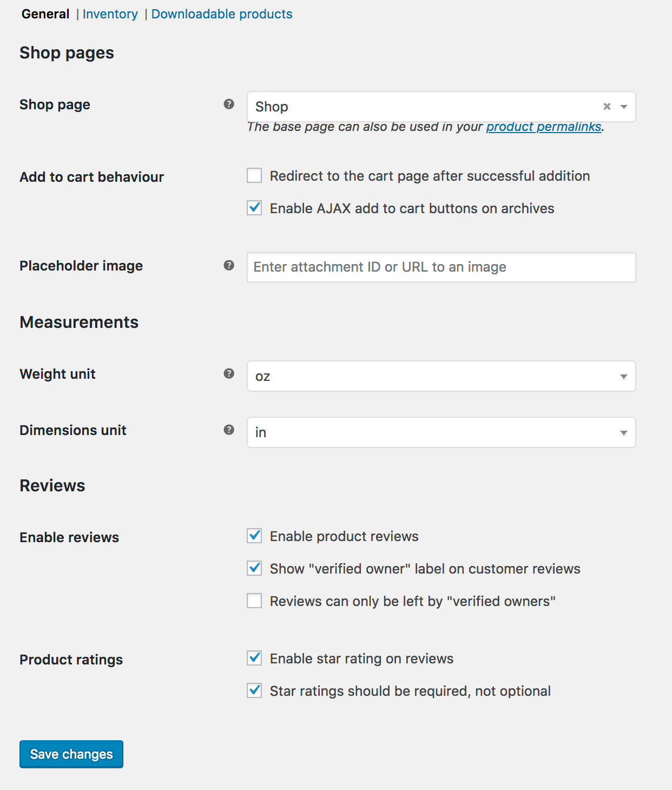Disable AJAX add to cart buttons checkbox

(x=254, y=208)
